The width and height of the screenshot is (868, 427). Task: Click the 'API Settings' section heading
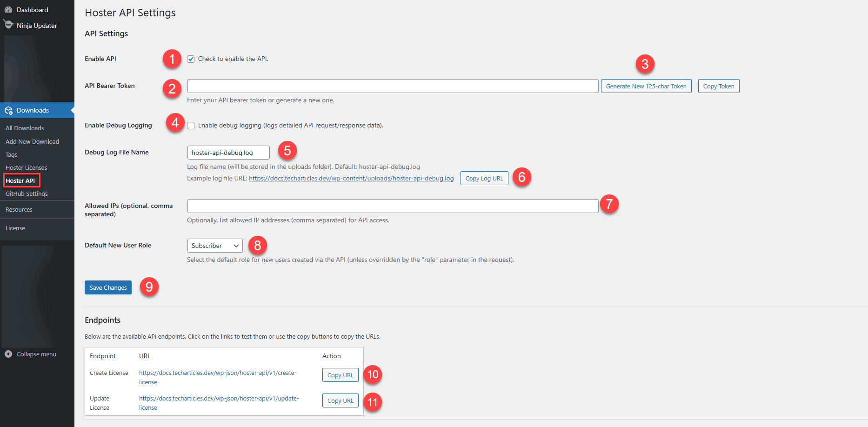[x=106, y=33]
